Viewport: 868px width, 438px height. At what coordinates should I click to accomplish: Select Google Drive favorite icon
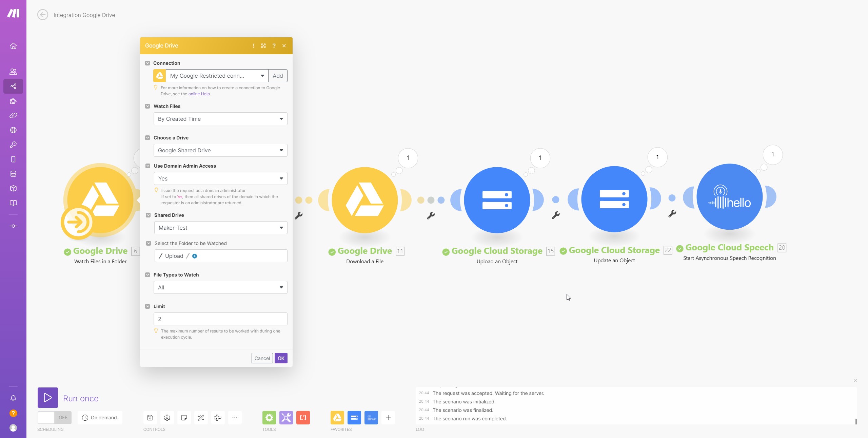(337, 418)
